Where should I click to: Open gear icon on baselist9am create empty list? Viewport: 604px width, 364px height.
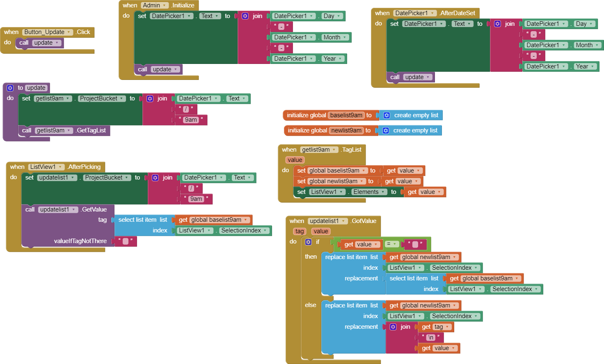click(387, 115)
